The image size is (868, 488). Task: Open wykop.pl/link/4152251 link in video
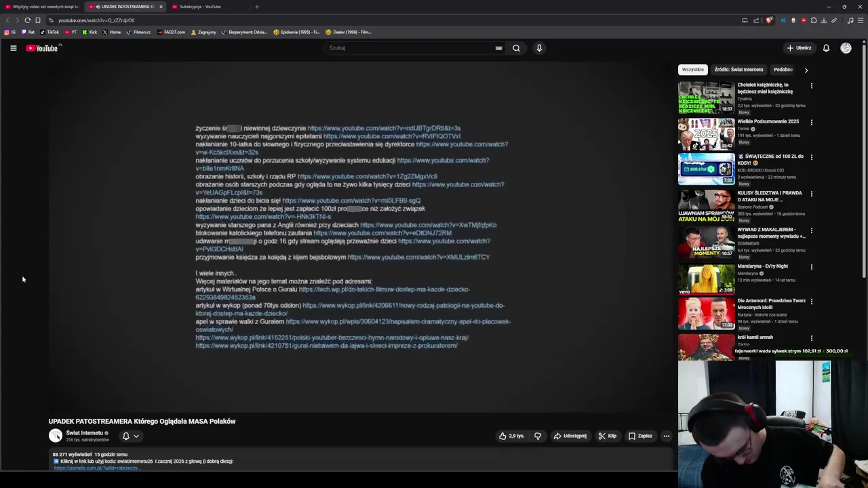[332, 338]
